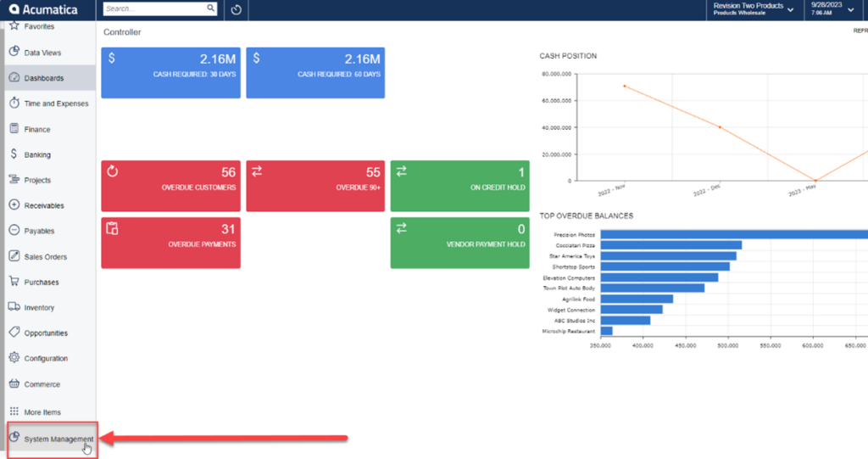This screenshot has width=868, height=459.
Task: Click the Microchip Restaurant bar in chart
Action: [606, 331]
